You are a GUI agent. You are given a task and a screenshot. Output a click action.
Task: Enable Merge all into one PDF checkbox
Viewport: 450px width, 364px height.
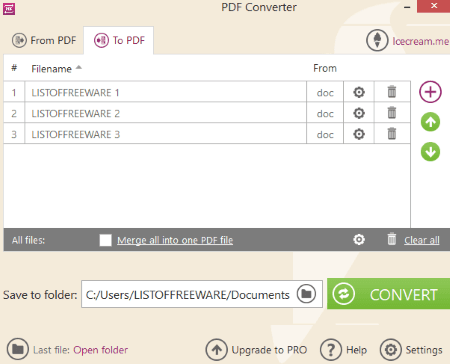(x=106, y=240)
